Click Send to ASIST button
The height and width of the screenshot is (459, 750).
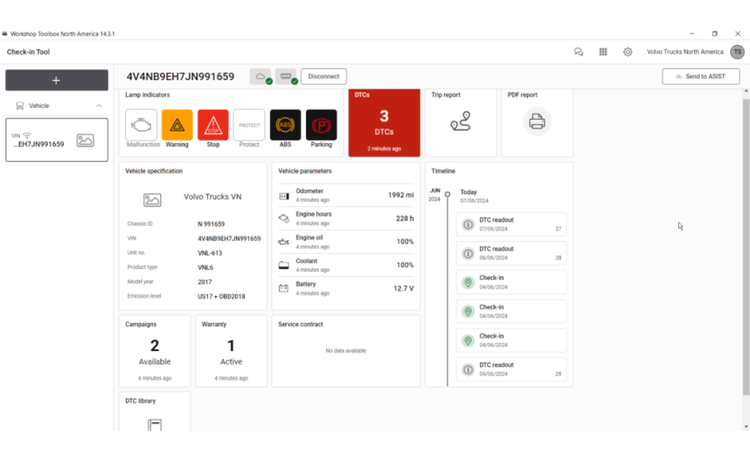tap(700, 76)
